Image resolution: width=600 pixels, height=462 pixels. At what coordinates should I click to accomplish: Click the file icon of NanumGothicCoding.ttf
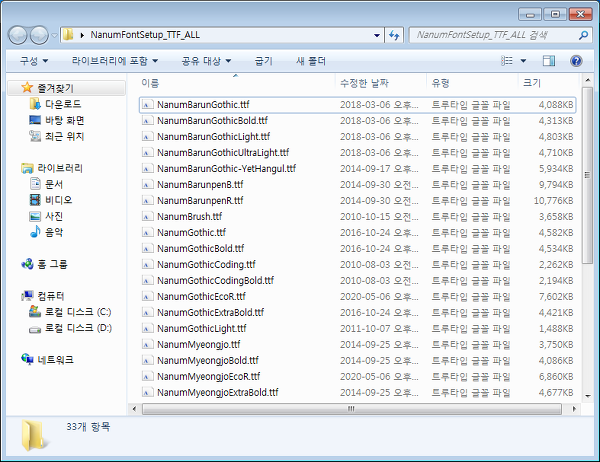pyautogui.click(x=148, y=264)
